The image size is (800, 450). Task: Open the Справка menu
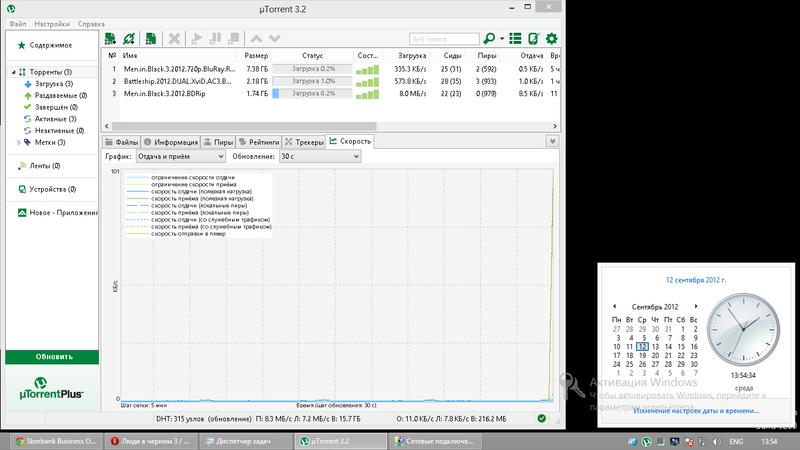tap(91, 24)
